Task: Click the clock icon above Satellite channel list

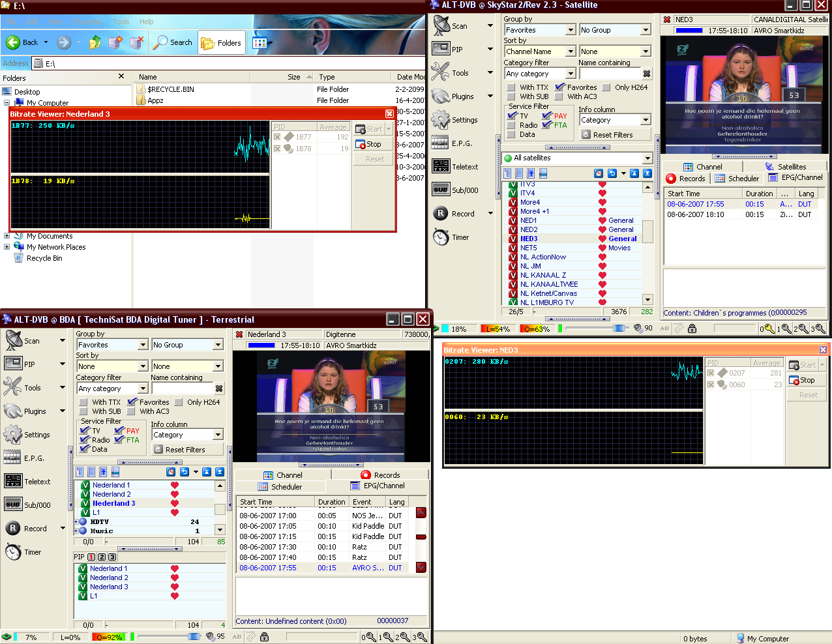Action: click(599, 173)
